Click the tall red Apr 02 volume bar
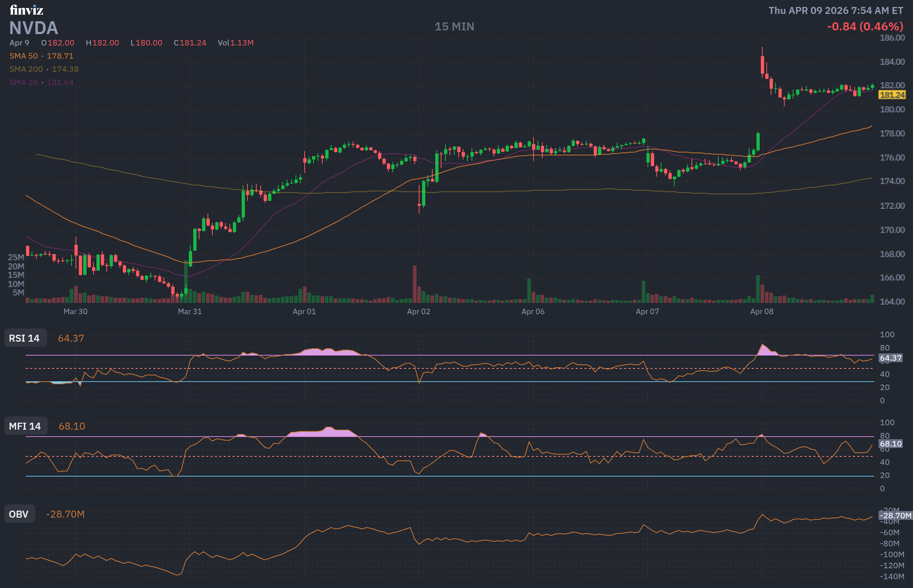Viewport: 913px width, 588px height. [x=415, y=284]
